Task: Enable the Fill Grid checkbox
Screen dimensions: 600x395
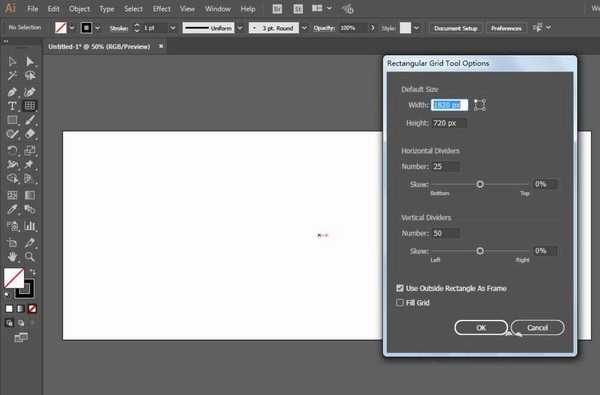Action: tap(400, 303)
